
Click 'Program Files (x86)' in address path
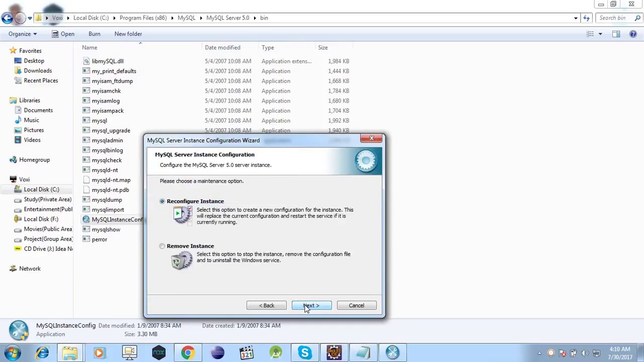tap(143, 18)
